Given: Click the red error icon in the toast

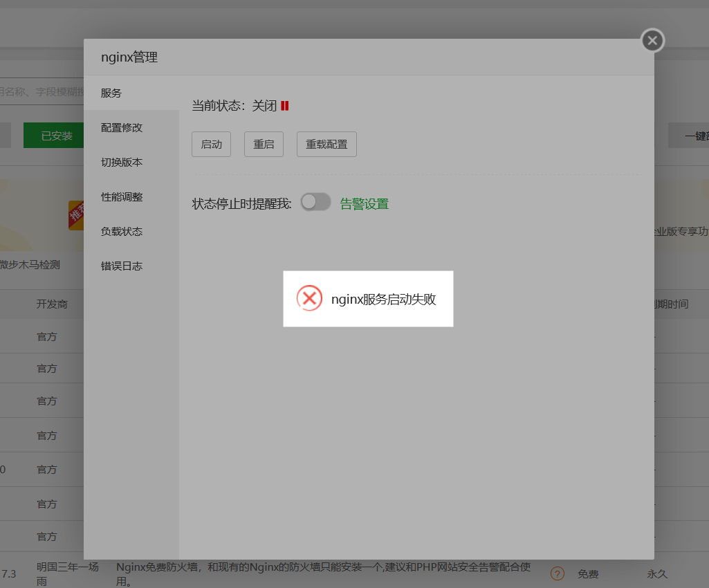Looking at the screenshot, I should pos(309,298).
